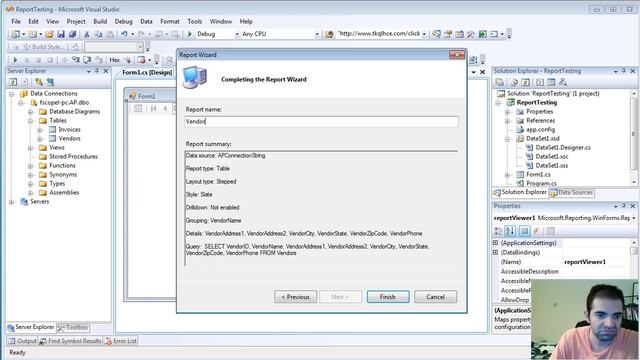Click the New Project toolbar icon
640x360 pixels.
point(16,34)
